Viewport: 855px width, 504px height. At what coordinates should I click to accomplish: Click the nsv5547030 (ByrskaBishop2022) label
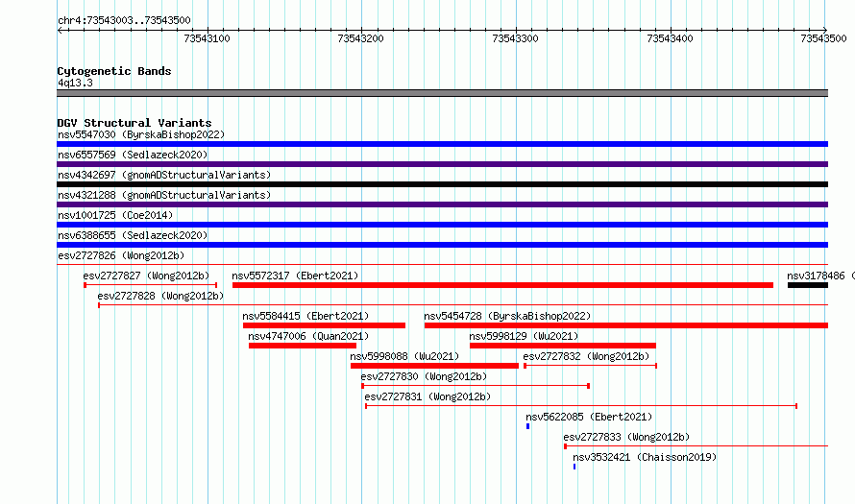click(141, 134)
